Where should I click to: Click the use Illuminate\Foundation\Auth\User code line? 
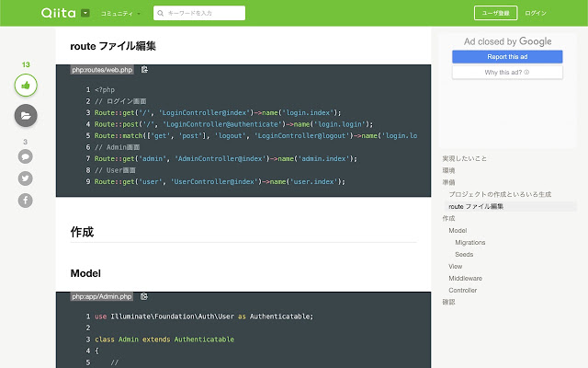pyautogui.click(x=204, y=316)
